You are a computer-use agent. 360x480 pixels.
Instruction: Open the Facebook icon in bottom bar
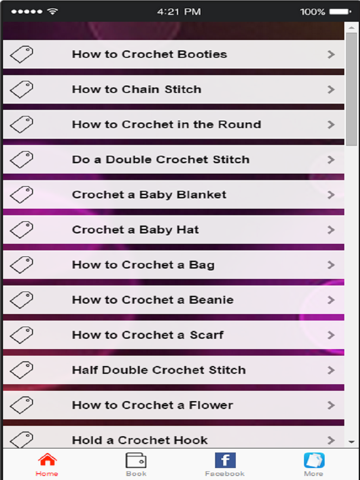tap(225, 460)
